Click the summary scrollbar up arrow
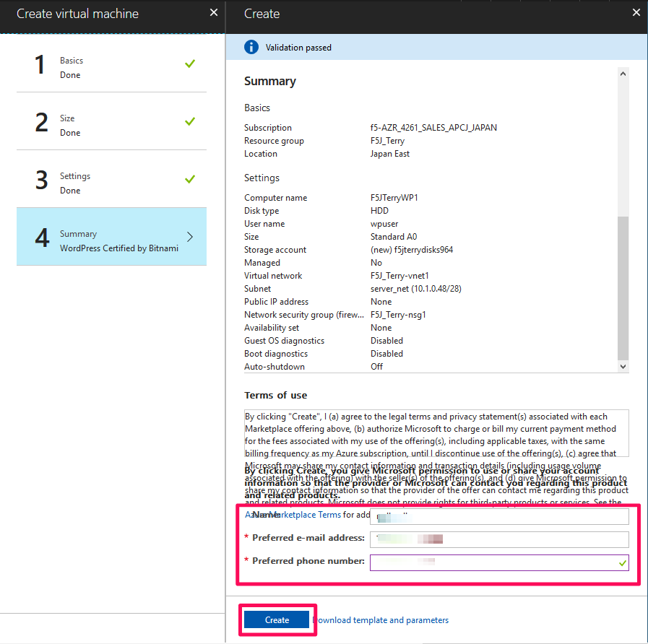 pos(623,74)
